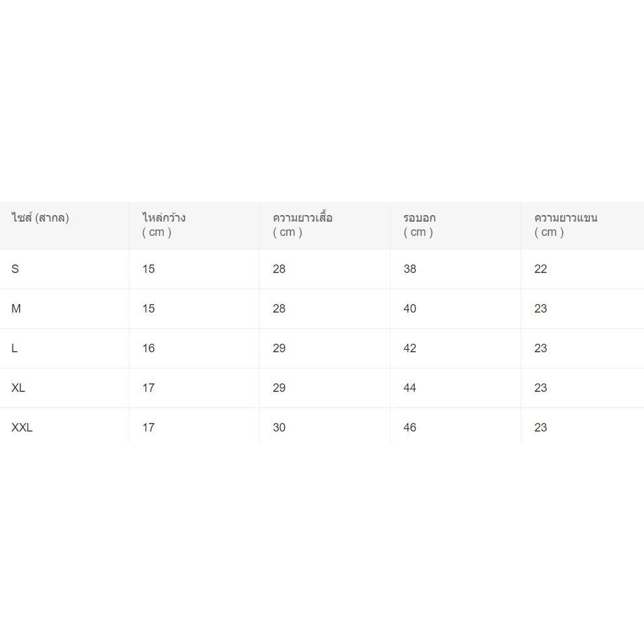Click shirt length 28 in M row
Screen dimensions: 644x644
(x=279, y=309)
